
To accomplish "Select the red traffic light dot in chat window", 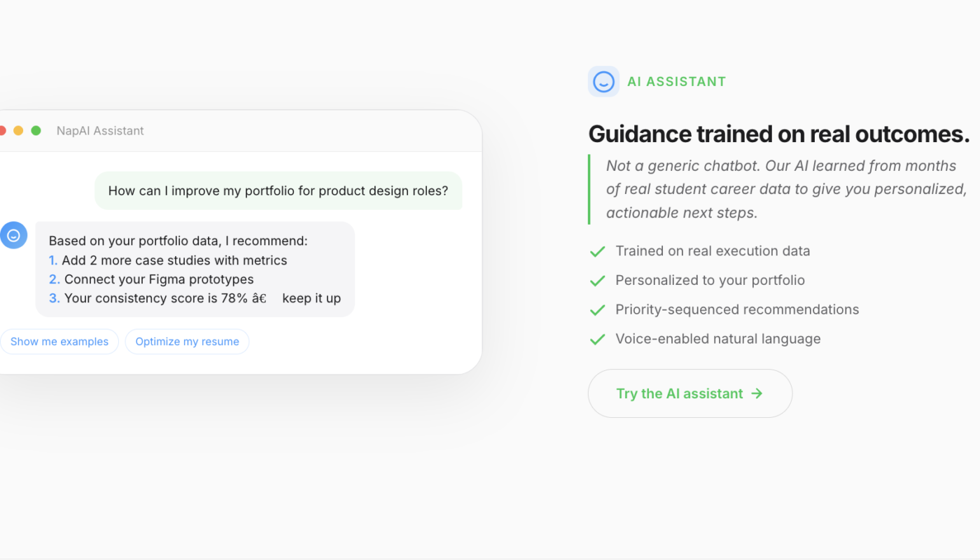I will [2, 130].
